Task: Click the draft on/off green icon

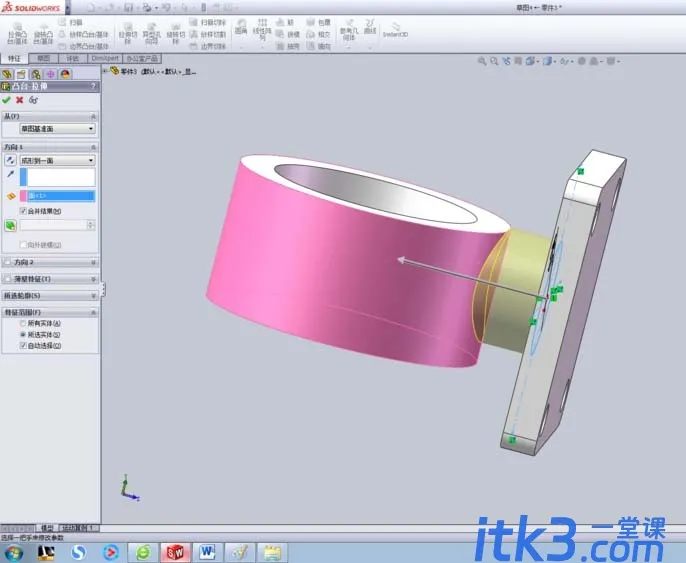Action: click(10, 225)
